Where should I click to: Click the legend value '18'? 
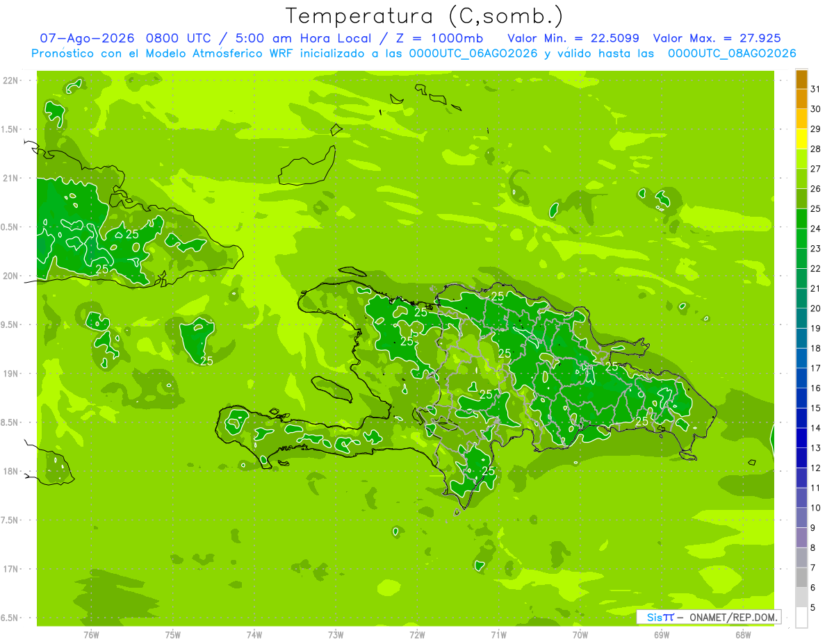(x=815, y=348)
